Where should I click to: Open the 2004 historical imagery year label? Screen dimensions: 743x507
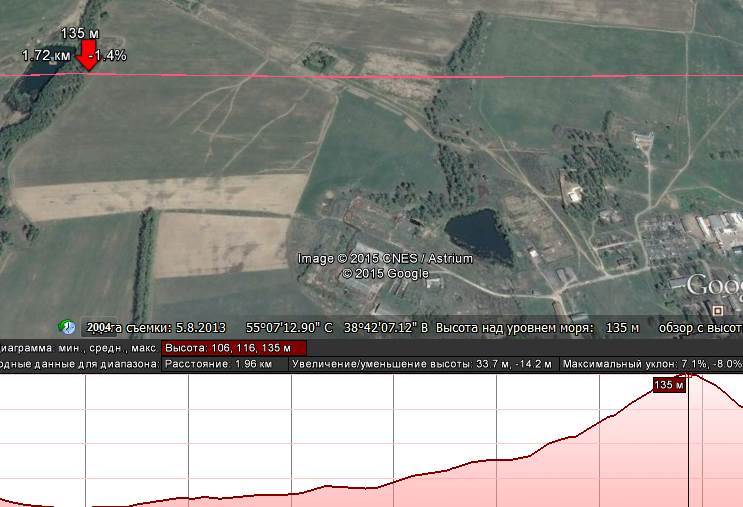[98, 327]
